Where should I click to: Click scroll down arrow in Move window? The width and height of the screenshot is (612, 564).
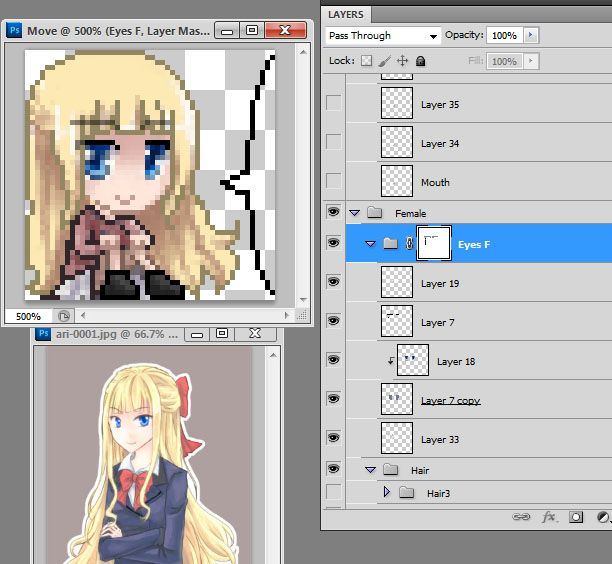pyautogui.click(x=303, y=300)
